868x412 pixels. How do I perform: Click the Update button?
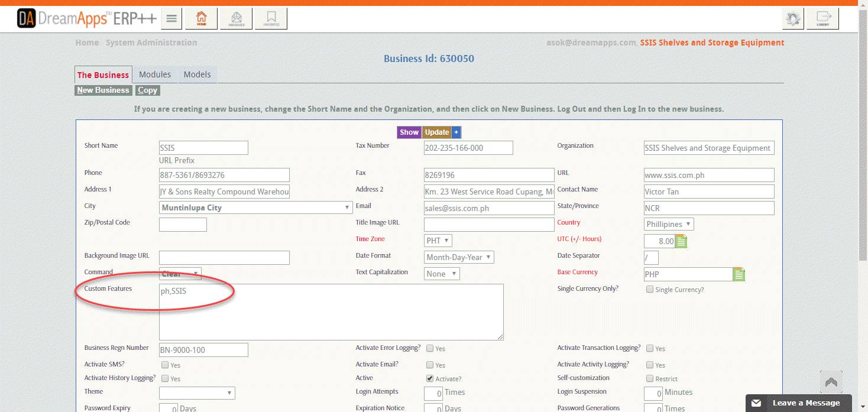click(437, 132)
